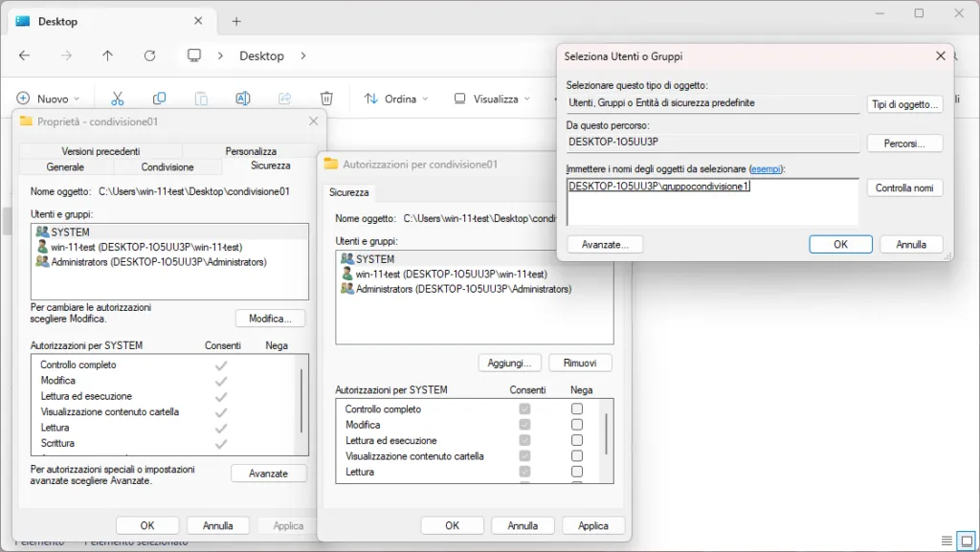Select the Rename icon in the toolbar
980x552 pixels.
[x=242, y=98]
